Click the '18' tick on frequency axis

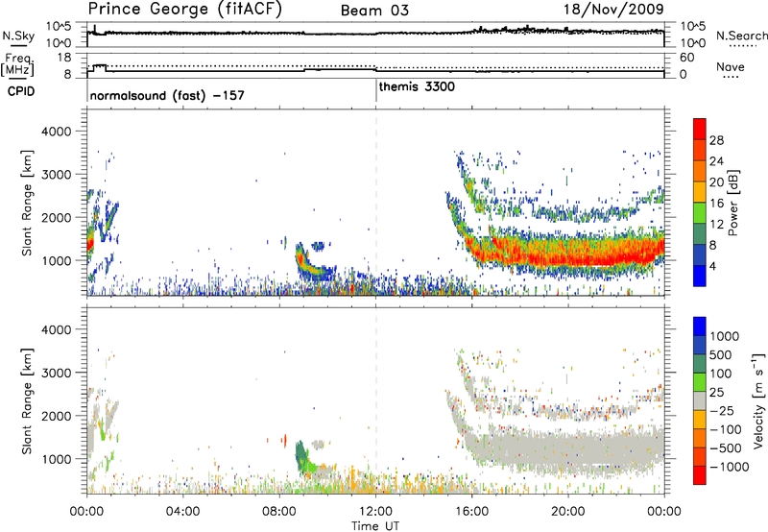64,58
